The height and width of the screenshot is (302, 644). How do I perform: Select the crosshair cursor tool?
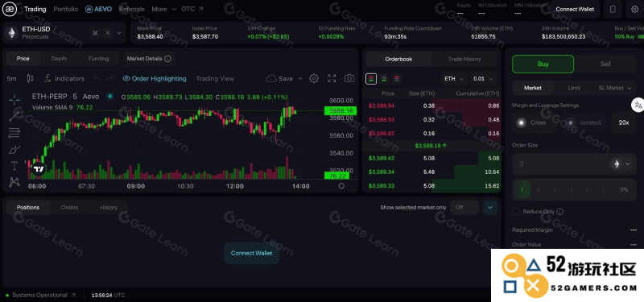point(14,99)
